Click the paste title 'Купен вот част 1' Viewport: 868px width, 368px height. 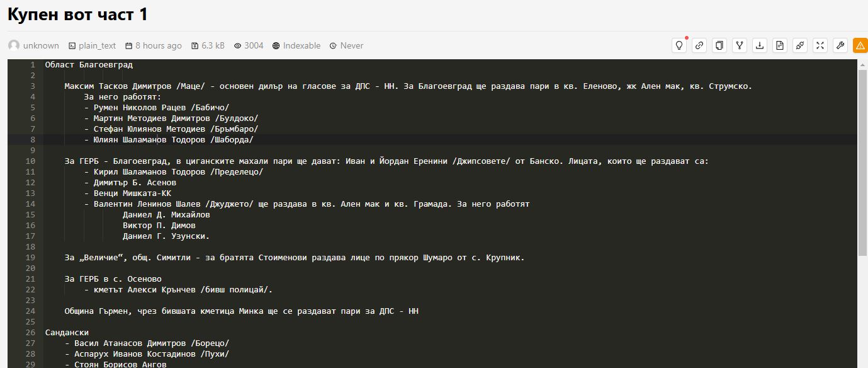[x=77, y=14]
